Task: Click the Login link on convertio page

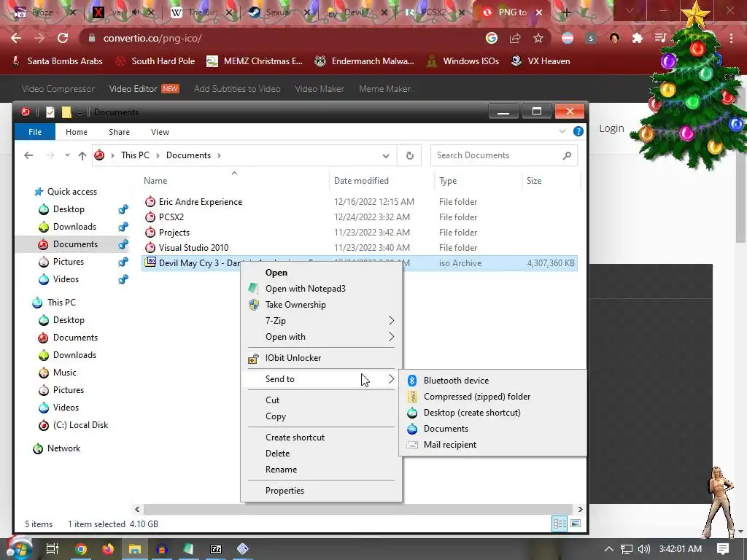Action: (611, 128)
